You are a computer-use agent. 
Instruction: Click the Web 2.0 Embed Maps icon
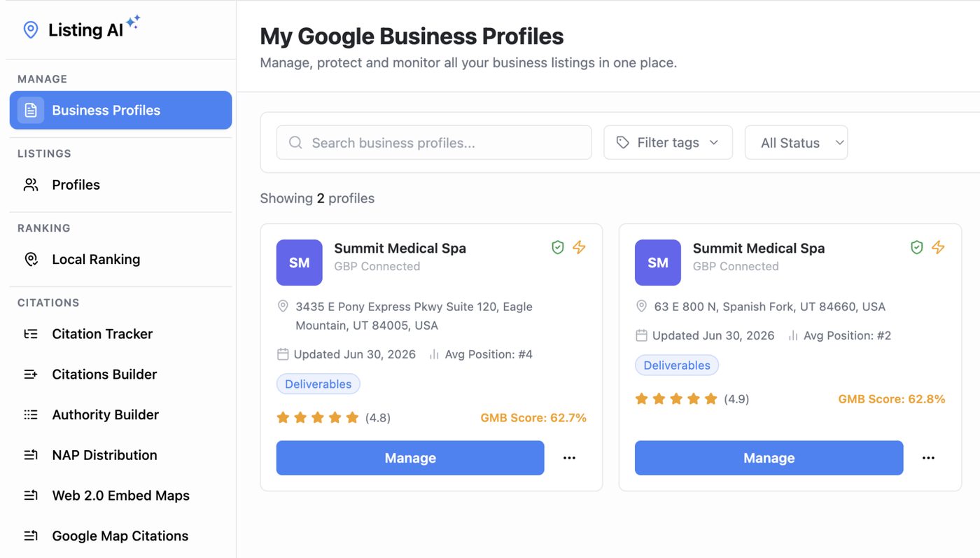point(31,496)
